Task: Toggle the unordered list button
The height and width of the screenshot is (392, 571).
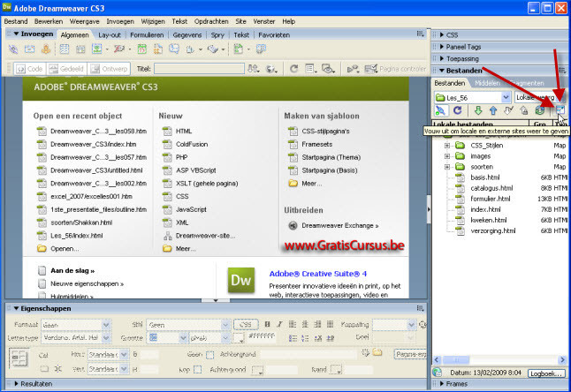Action: click(293, 338)
